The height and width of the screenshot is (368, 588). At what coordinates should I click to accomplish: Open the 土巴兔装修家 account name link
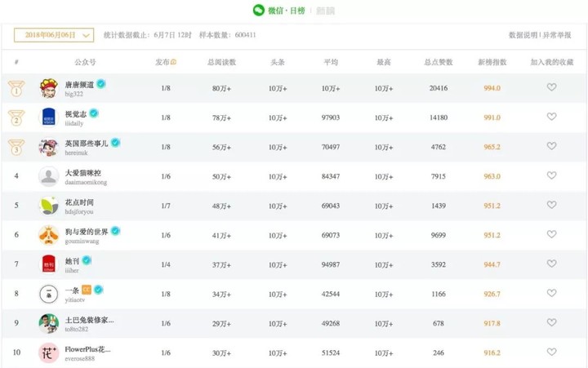point(89,320)
